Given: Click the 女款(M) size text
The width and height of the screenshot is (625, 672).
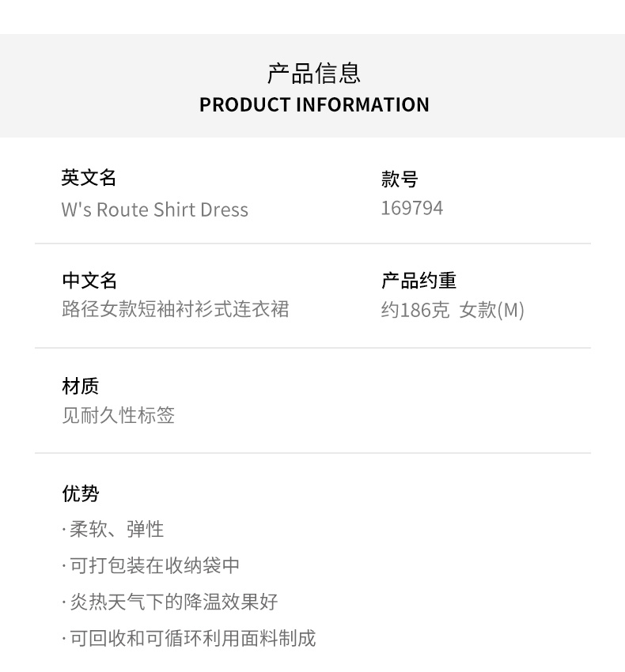Looking at the screenshot, I should [x=492, y=310].
